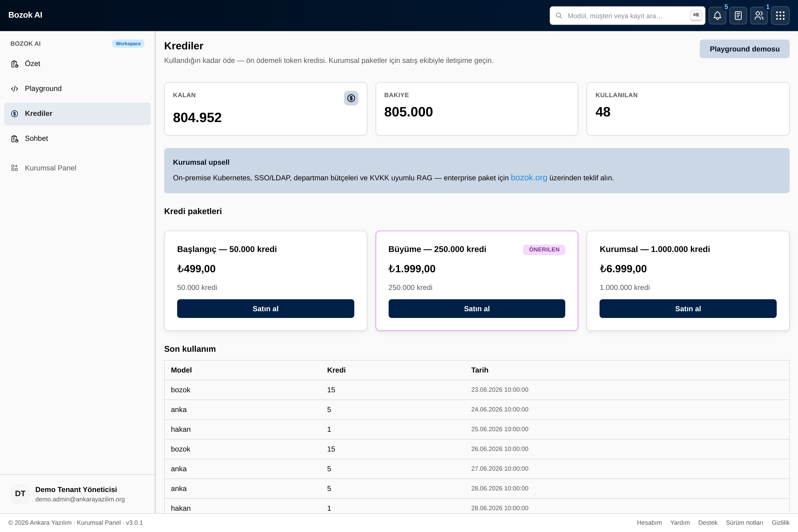Viewport: 798px width, 532px height.
Task: Open the notifications bell icon
Action: click(717, 16)
